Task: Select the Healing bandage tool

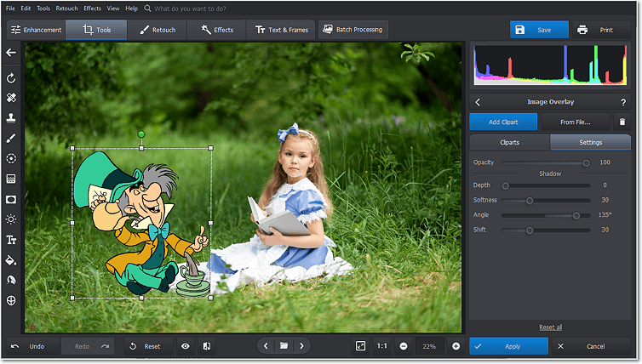Action: tap(11, 98)
